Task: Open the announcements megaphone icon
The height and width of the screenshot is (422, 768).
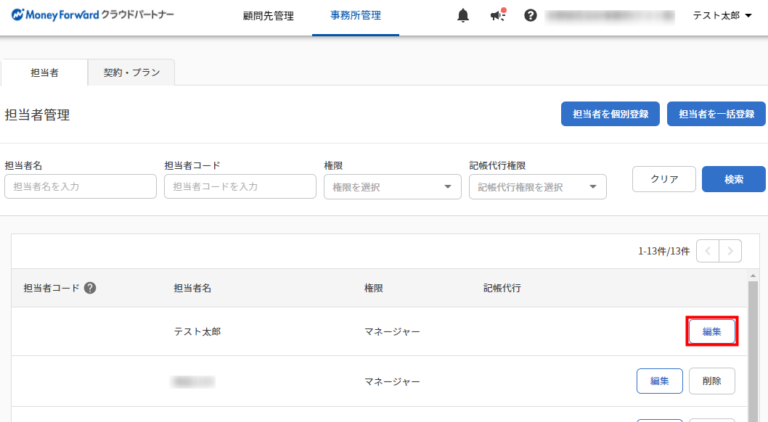Action: coord(497,16)
